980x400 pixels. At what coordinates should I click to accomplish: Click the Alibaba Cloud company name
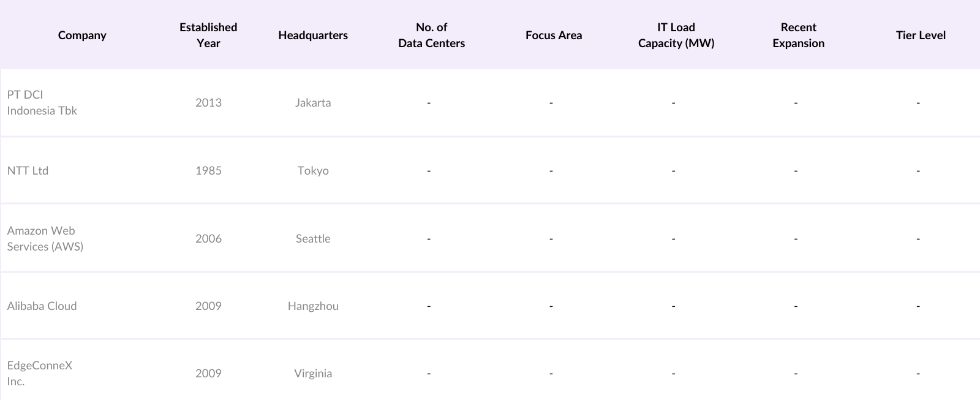tap(42, 306)
